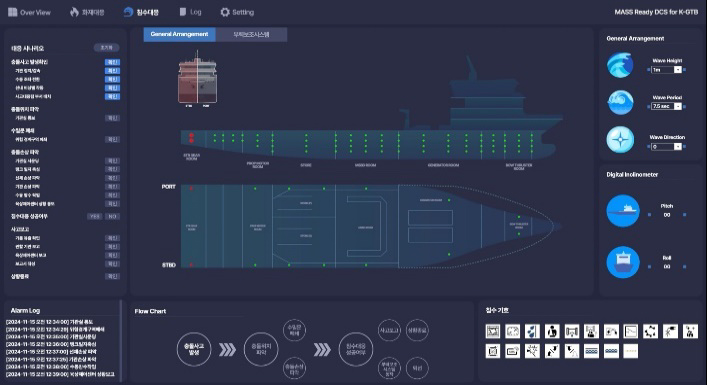Image resolution: width=707 pixels, height=385 pixels.
Task: Select the 12:39:00 entry in Alarm Log
Action: coord(60,374)
